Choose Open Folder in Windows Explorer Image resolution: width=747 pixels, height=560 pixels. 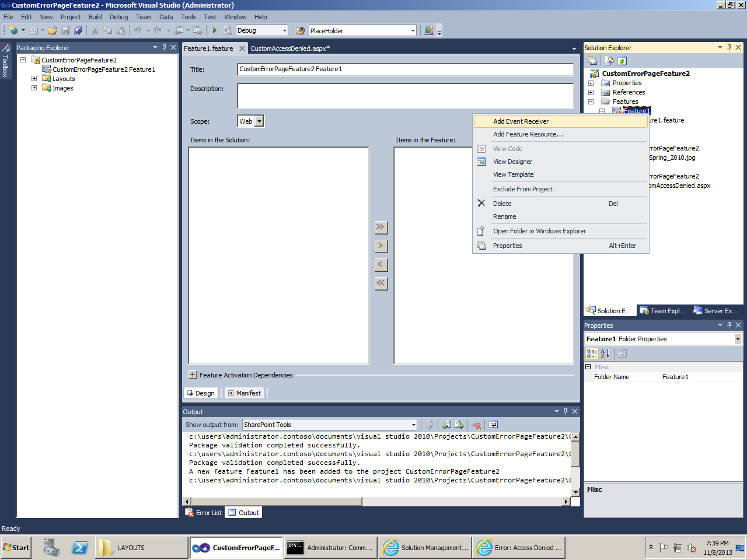pos(560,231)
